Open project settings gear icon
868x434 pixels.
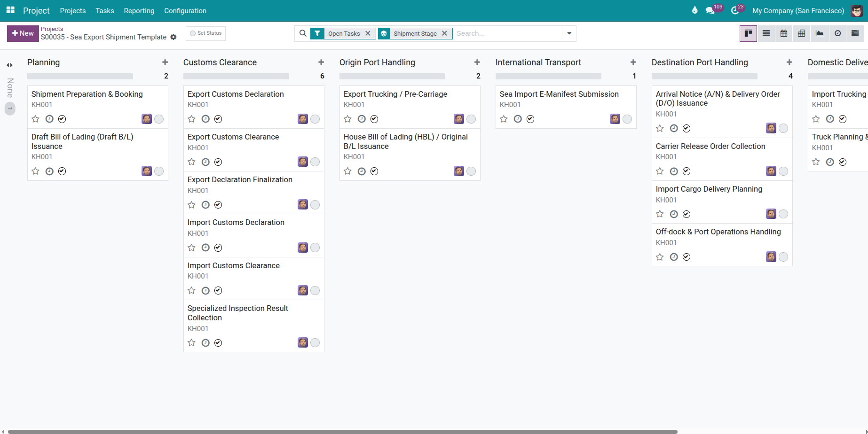point(174,37)
